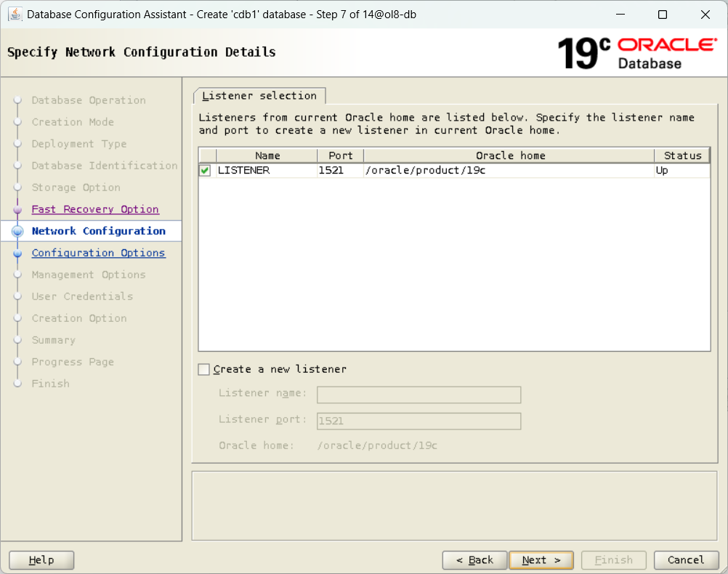This screenshot has width=728, height=574.
Task: Enable the Create a new listener checkbox
Action: coord(204,369)
